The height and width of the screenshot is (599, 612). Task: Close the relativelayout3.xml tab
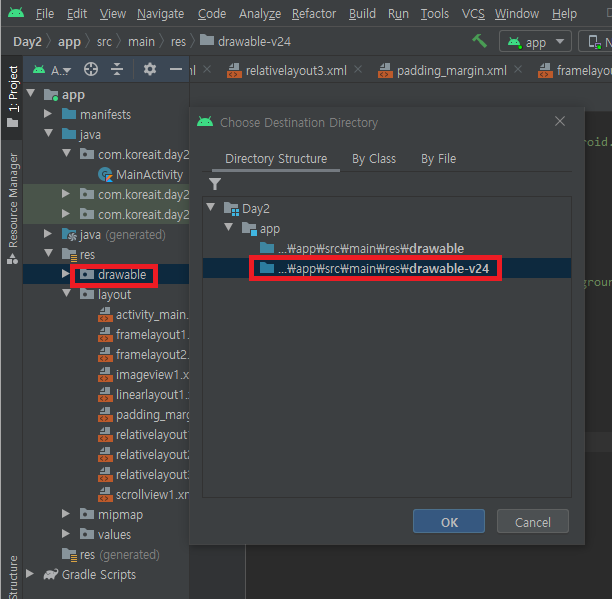[x=358, y=69]
